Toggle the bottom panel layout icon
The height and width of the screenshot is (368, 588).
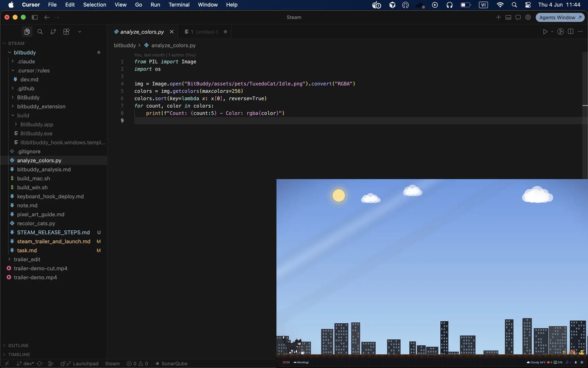[508, 17]
